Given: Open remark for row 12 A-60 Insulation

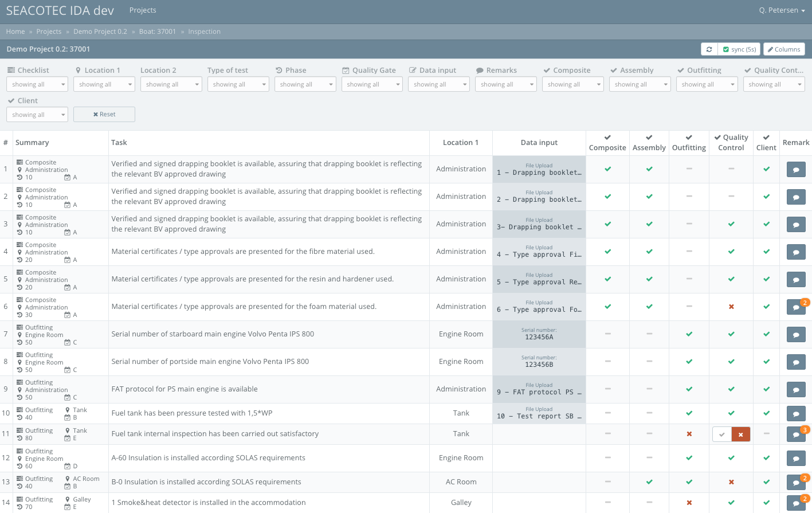Looking at the screenshot, I should click(796, 459).
